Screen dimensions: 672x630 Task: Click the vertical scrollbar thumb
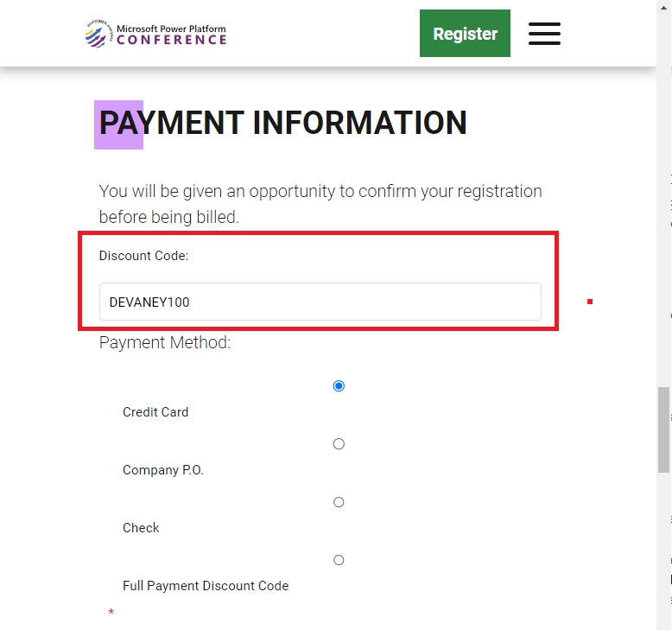(x=664, y=430)
